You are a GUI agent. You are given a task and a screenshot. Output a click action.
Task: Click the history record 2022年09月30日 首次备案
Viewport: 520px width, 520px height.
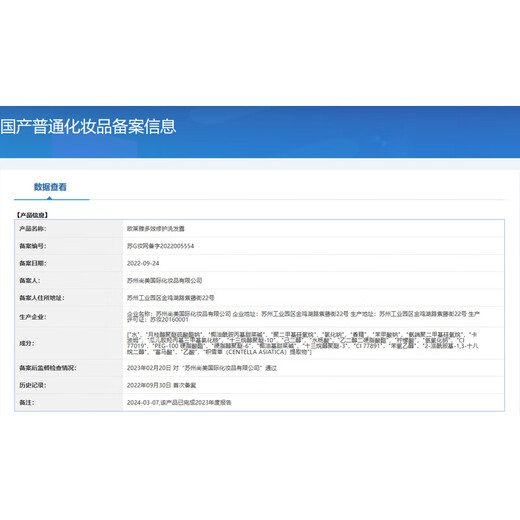click(161, 385)
